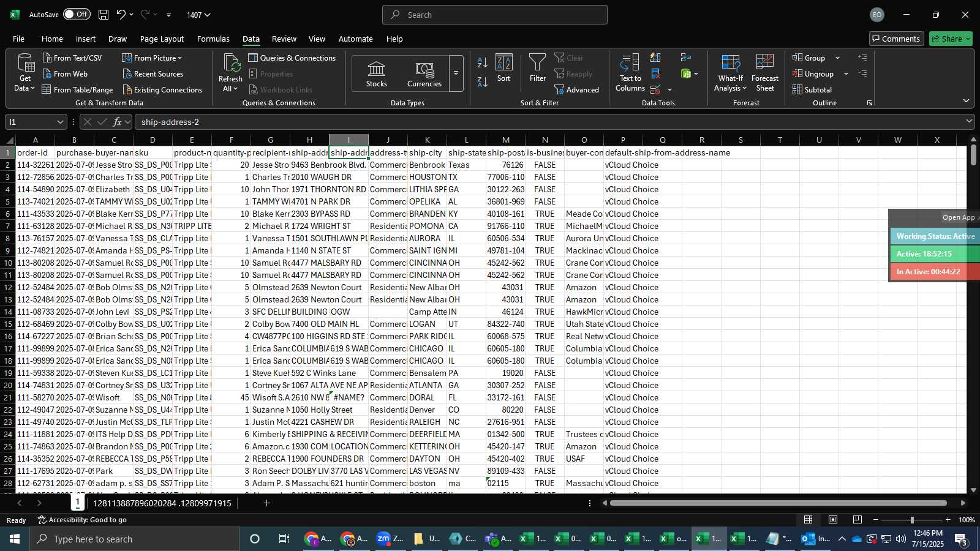Choose From Web data source

click(65, 73)
